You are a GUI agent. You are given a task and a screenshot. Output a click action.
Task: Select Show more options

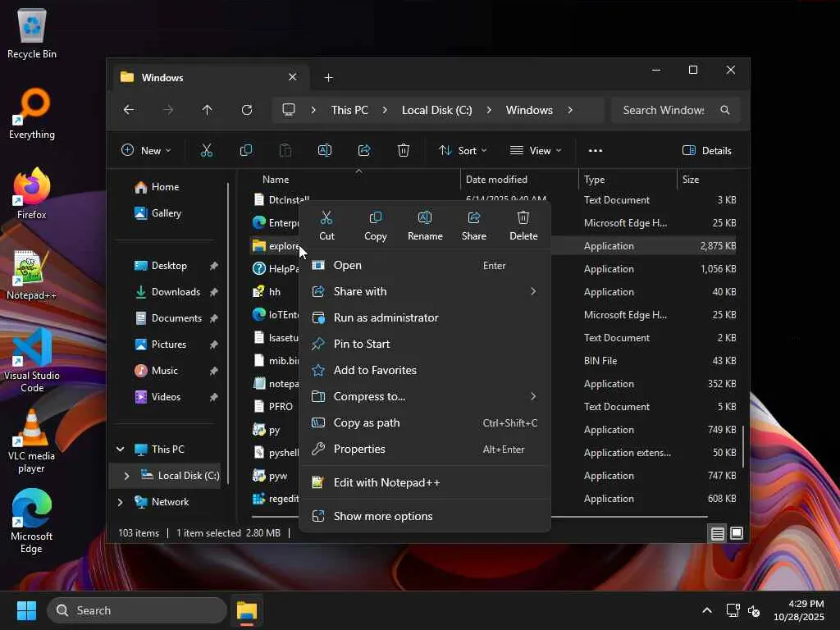[382, 516]
